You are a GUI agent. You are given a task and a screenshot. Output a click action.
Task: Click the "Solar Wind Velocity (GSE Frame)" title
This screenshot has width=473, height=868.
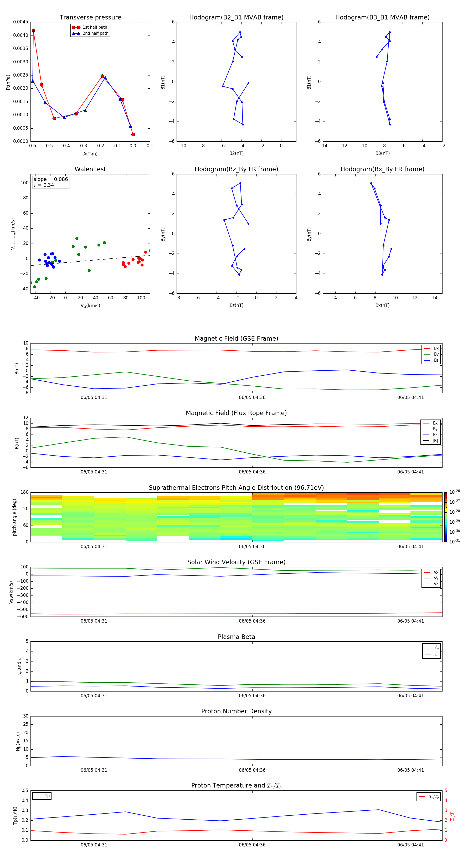(x=236, y=562)
